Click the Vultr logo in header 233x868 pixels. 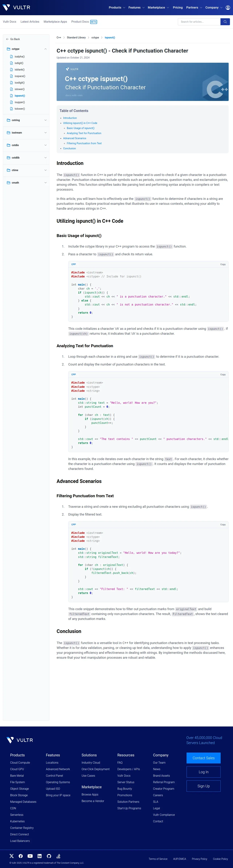point(16,7)
